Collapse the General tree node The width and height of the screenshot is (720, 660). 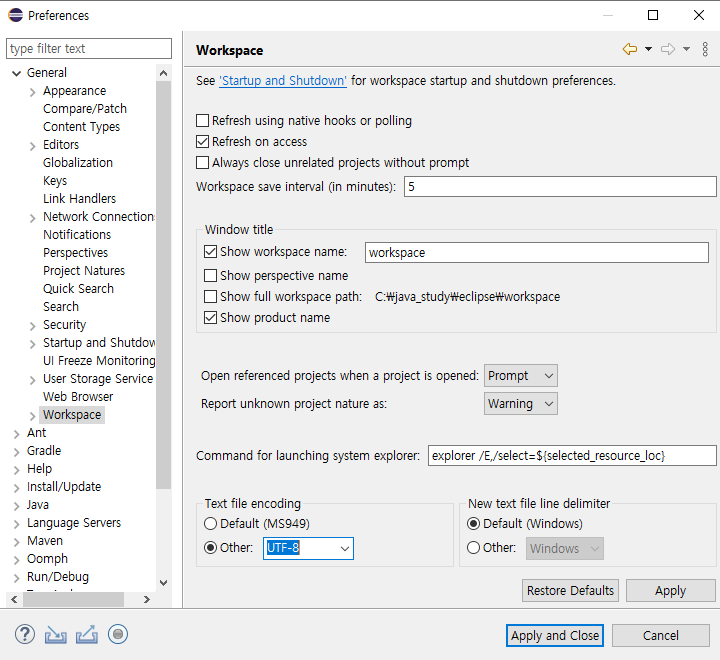[x=17, y=73]
